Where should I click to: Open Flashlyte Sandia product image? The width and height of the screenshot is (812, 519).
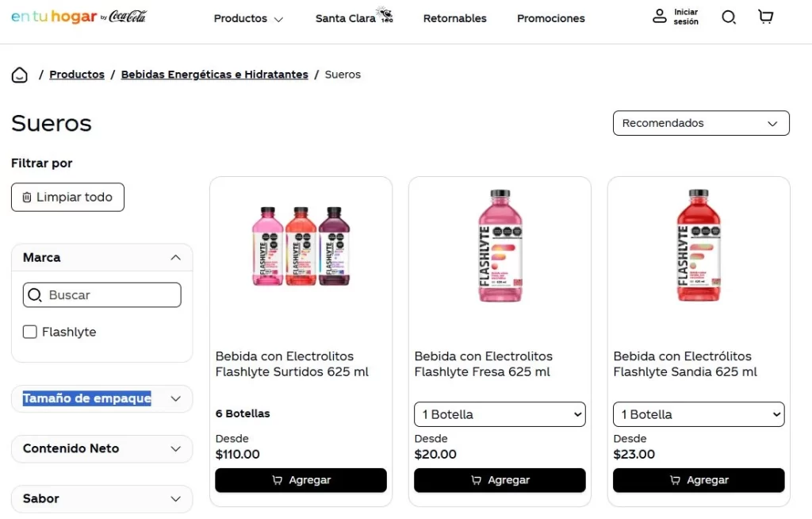tap(698, 246)
